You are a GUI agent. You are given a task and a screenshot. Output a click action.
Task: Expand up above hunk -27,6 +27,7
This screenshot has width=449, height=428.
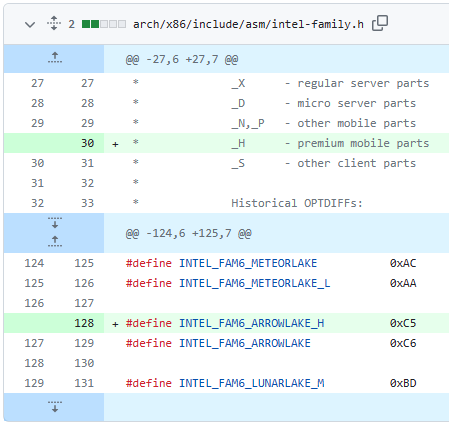click(55, 58)
